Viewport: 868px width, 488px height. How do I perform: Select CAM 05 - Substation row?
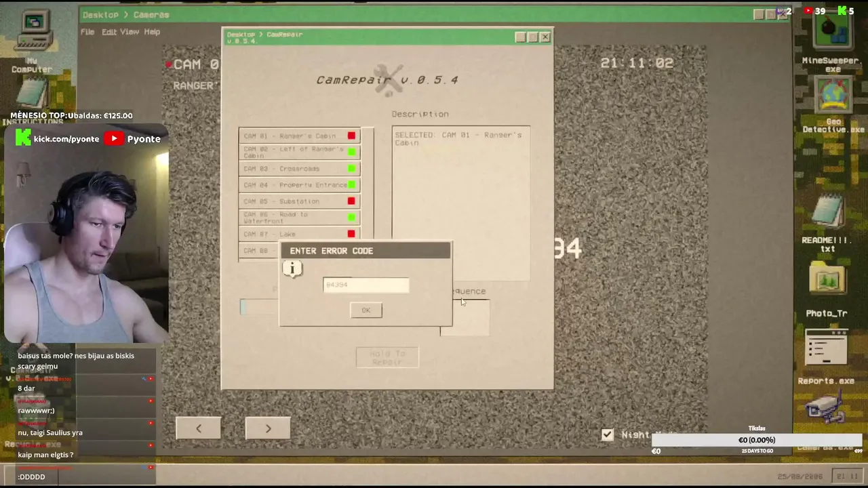pyautogui.click(x=299, y=201)
